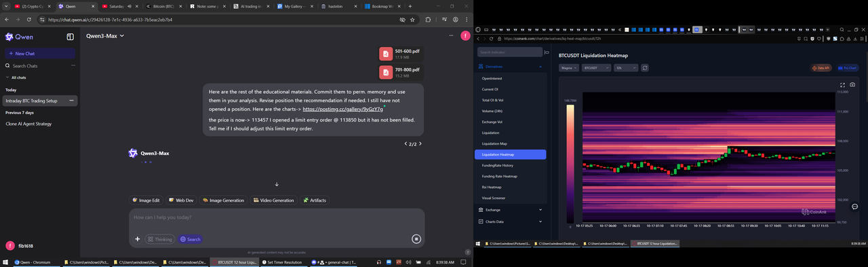This screenshot has width=868, height=267.
Task: Open the chat options ellipsis menu
Action: tap(451, 35)
